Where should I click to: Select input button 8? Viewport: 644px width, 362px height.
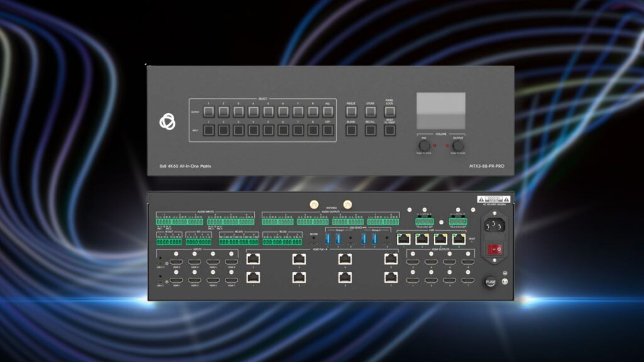click(313, 131)
